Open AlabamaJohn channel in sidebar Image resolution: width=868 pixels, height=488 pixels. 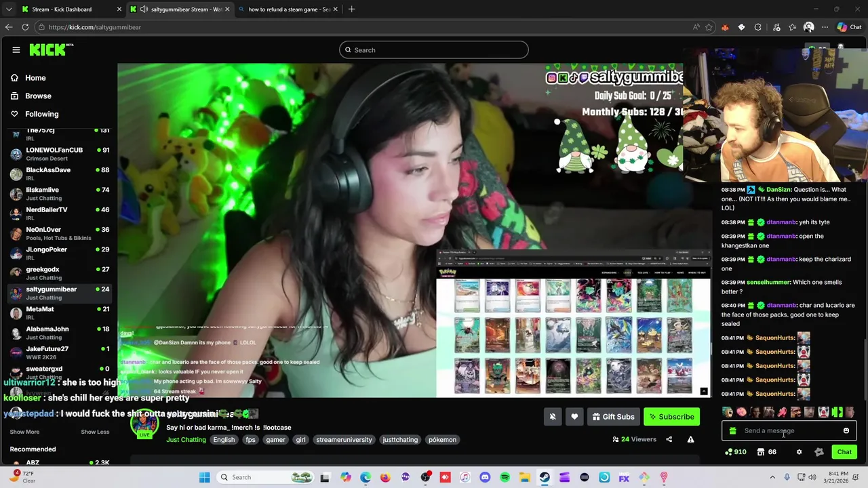tap(60, 333)
